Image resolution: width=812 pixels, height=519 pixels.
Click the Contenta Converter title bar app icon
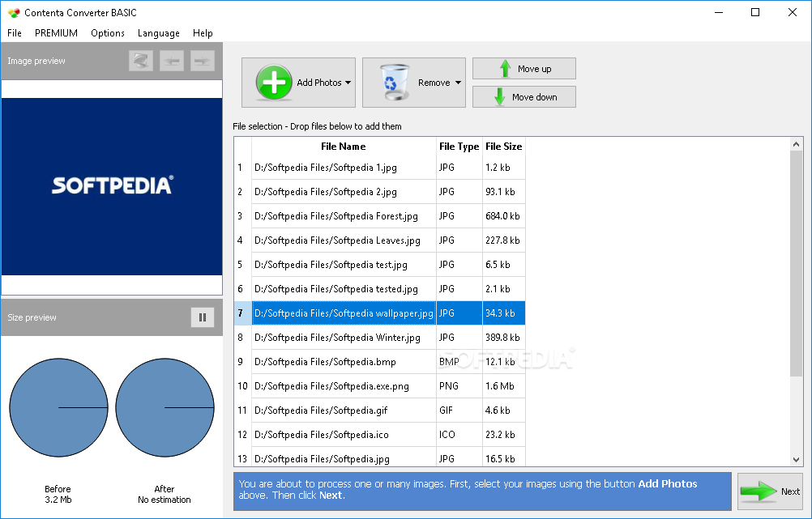(x=14, y=13)
